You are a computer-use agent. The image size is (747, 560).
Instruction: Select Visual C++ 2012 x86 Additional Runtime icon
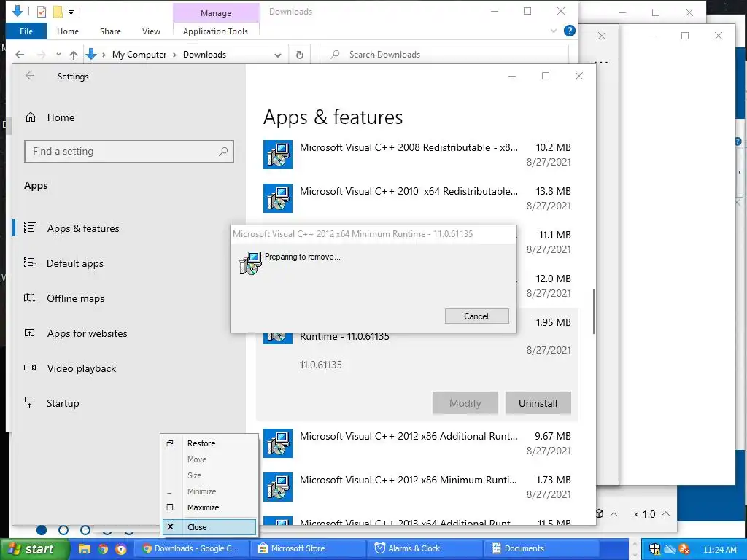click(x=278, y=443)
